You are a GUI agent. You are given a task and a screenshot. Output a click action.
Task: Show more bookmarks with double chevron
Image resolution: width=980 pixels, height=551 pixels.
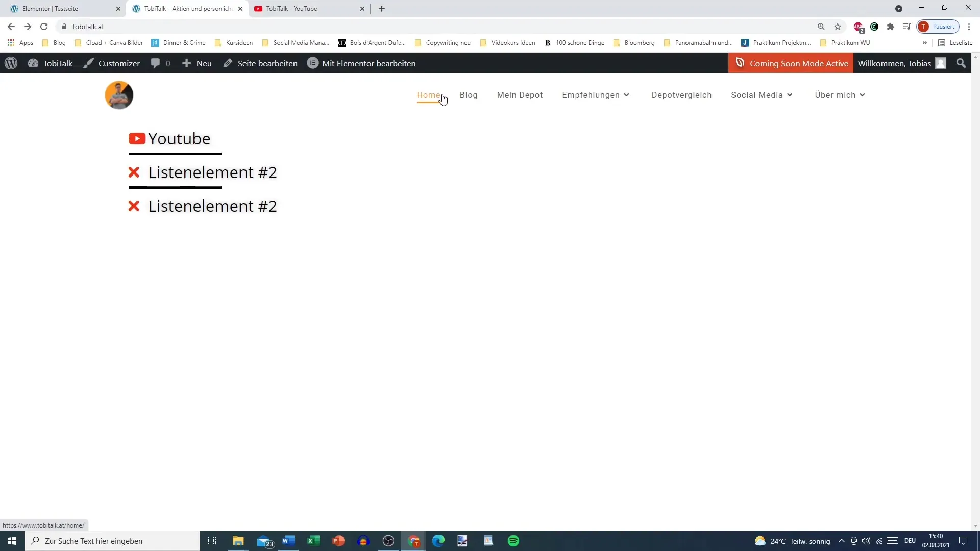click(x=924, y=43)
